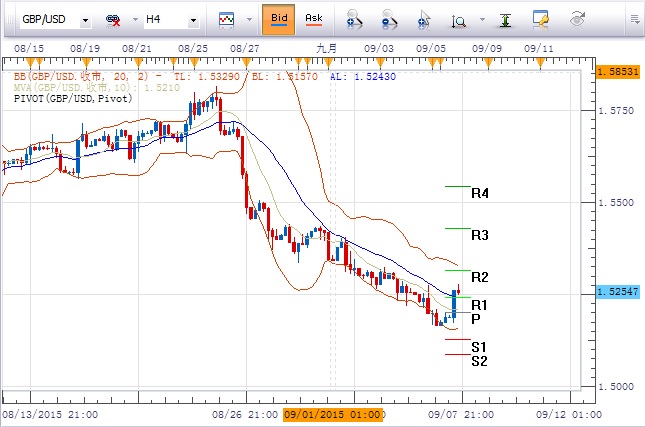Click the 09/12 01:00 time label
Screen dimensions: 645x427
point(569,414)
